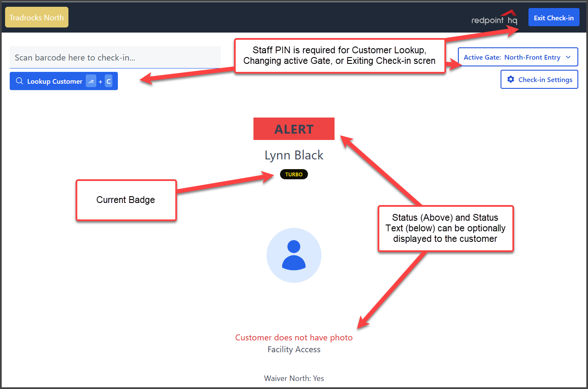Screen dimensions: 588x389
Task: Focus the Scan barcode input field
Action: coord(115,58)
